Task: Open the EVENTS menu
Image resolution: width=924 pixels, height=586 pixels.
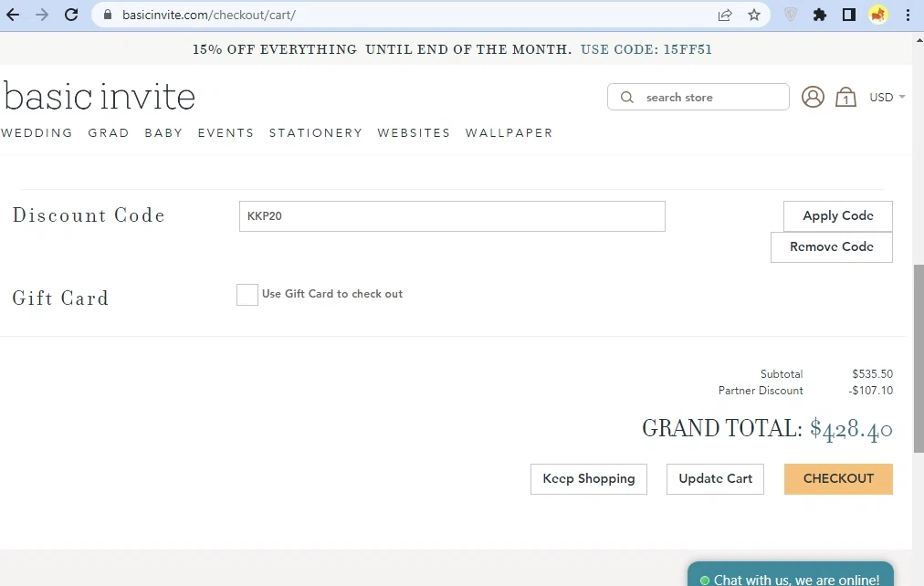Action: pyautogui.click(x=226, y=133)
